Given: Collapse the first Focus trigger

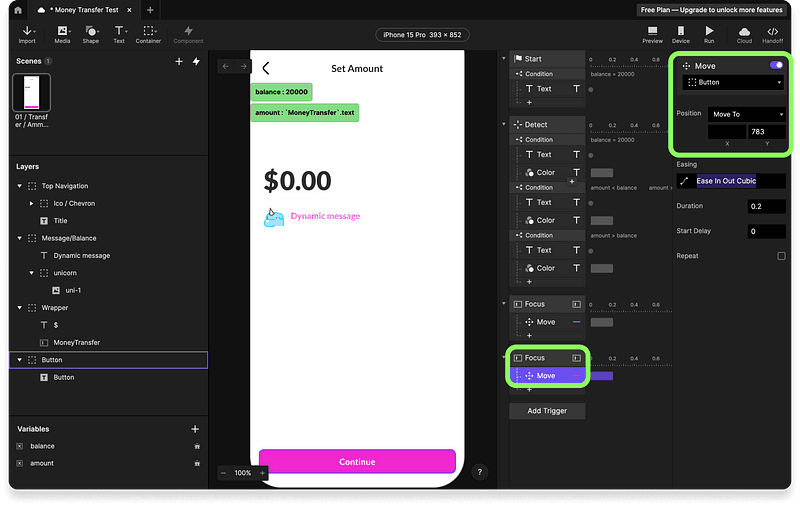Looking at the screenshot, I should (x=504, y=303).
